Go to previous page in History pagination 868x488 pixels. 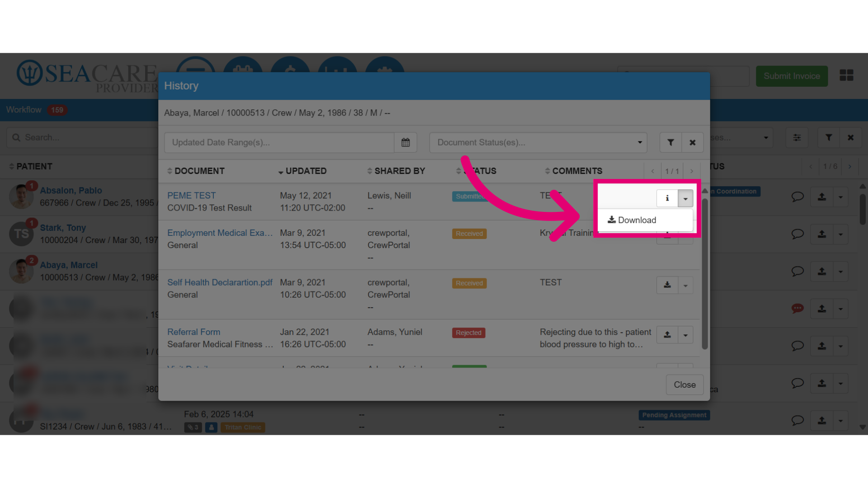click(x=652, y=171)
